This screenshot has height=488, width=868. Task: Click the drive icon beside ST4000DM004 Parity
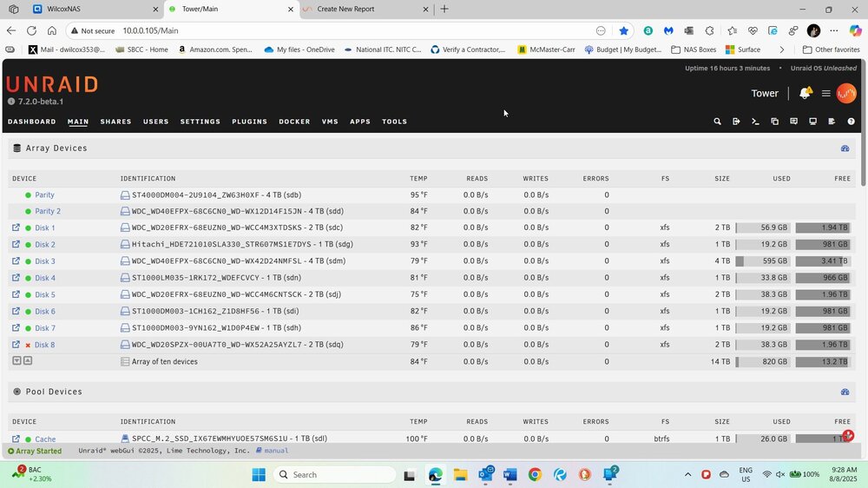tap(125, 195)
